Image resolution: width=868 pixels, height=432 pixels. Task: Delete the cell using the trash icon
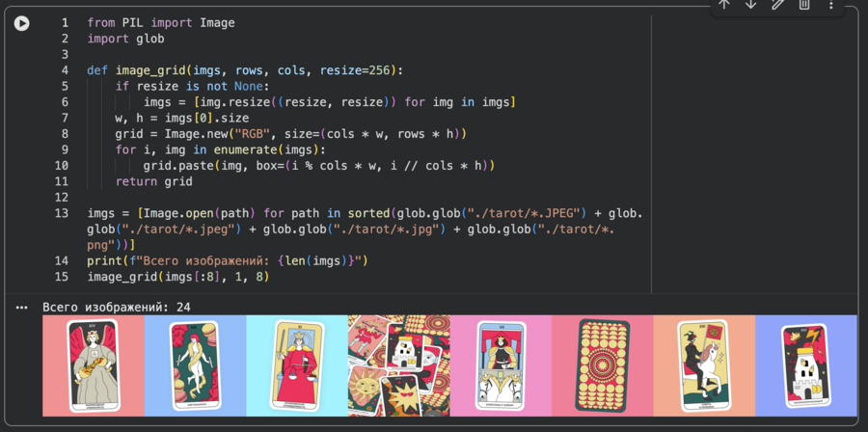[804, 4]
